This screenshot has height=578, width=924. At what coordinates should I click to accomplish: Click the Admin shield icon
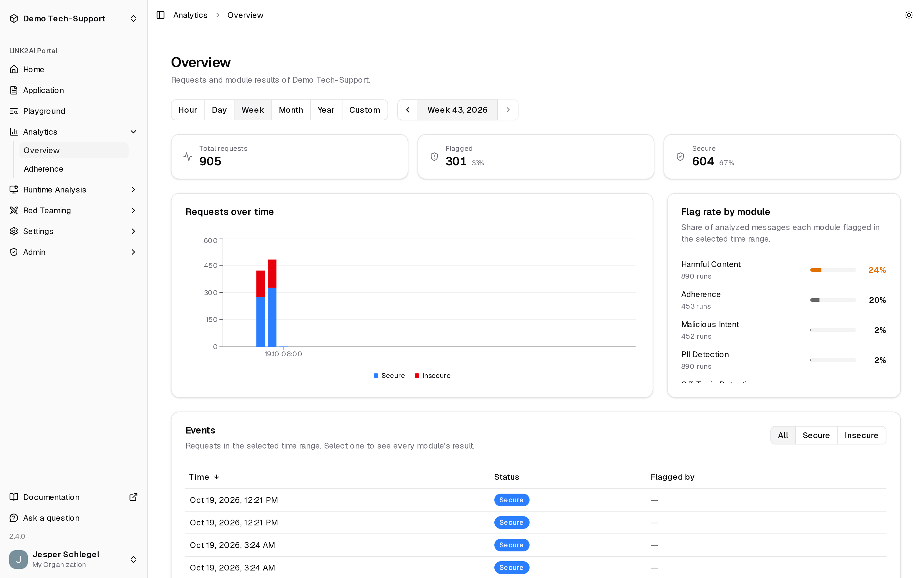[x=14, y=252]
